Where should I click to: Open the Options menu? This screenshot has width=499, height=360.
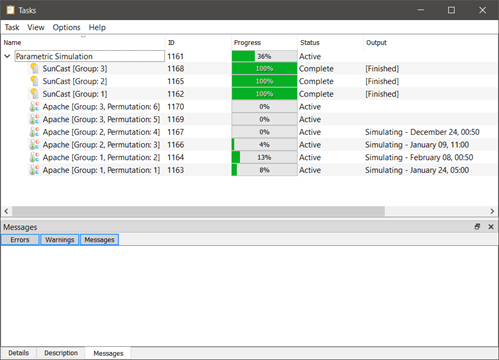click(x=66, y=27)
